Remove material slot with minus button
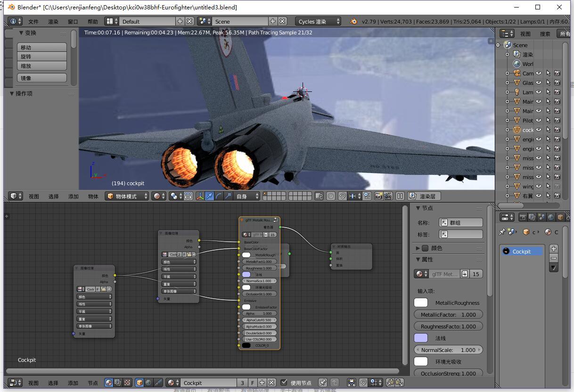Screen dimensions: 574x392 (554, 258)
